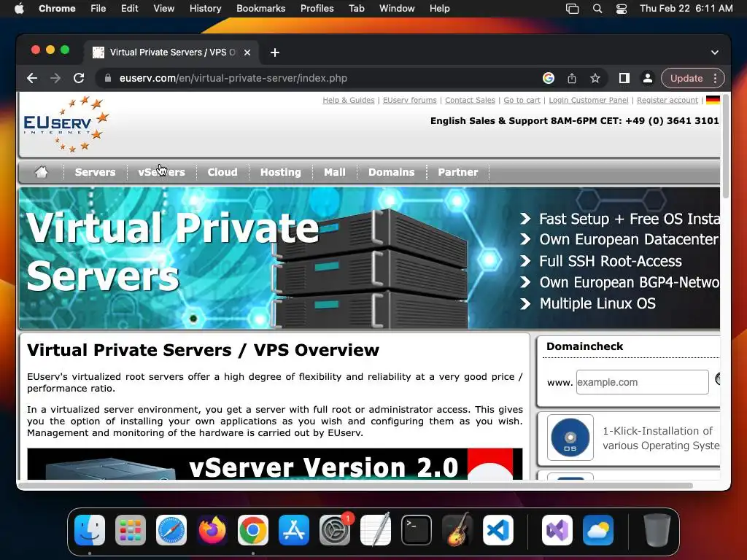747x560 pixels.
Task: Open the Tab menu
Action: 356,9
